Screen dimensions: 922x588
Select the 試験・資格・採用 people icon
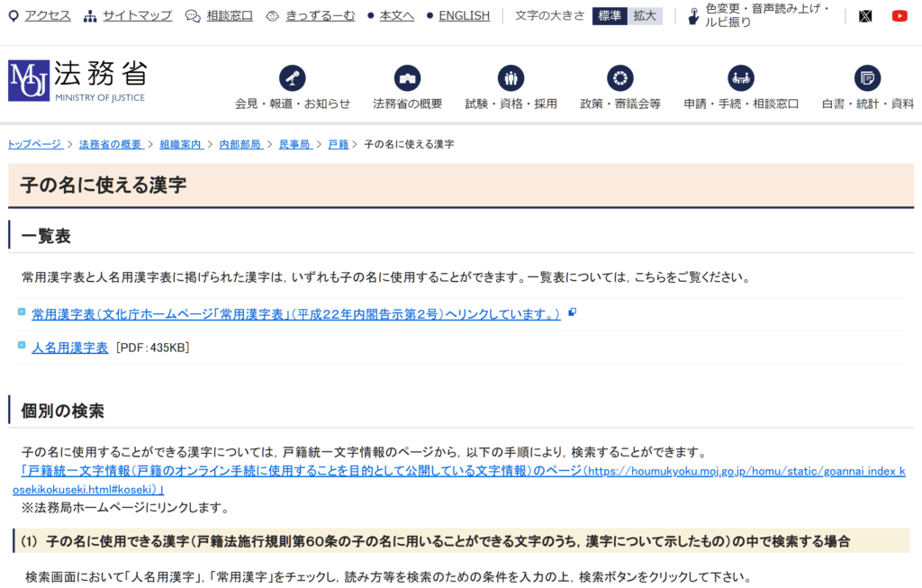511,78
